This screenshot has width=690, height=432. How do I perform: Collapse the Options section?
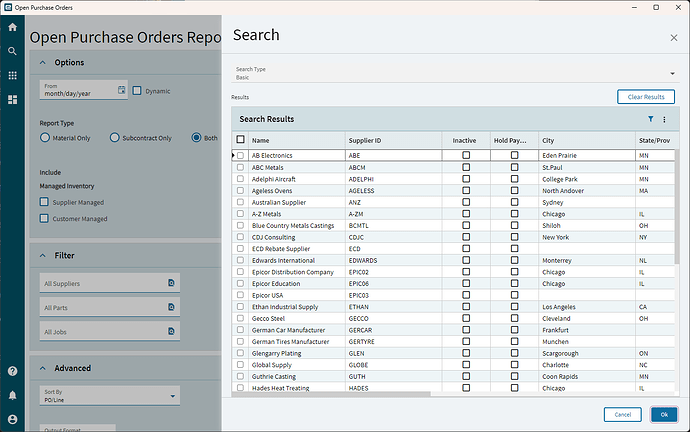tap(43, 62)
